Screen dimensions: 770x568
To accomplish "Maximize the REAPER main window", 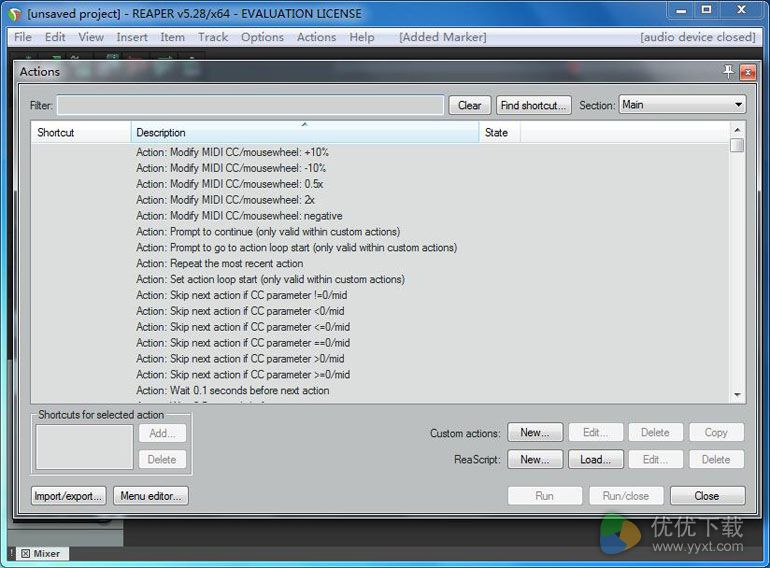I will (x=706, y=10).
